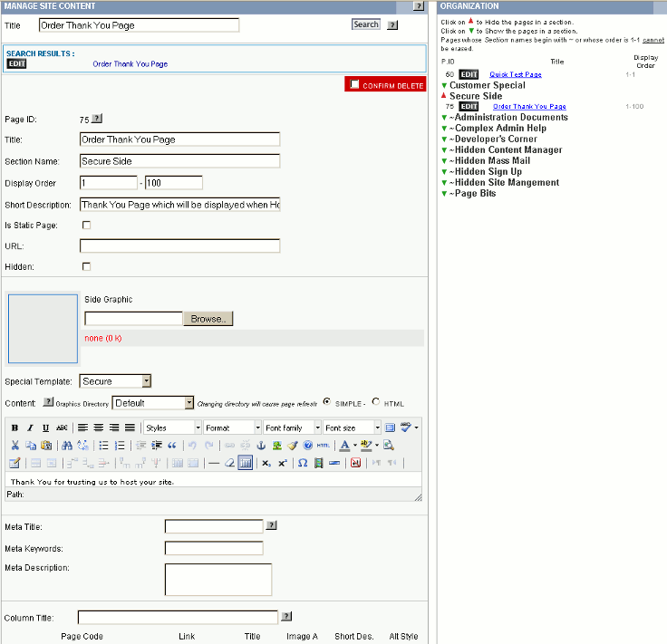Image resolution: width=667 pixels, height=644 pixels.
Task: Insert a bulleted list
Action: 103,445
